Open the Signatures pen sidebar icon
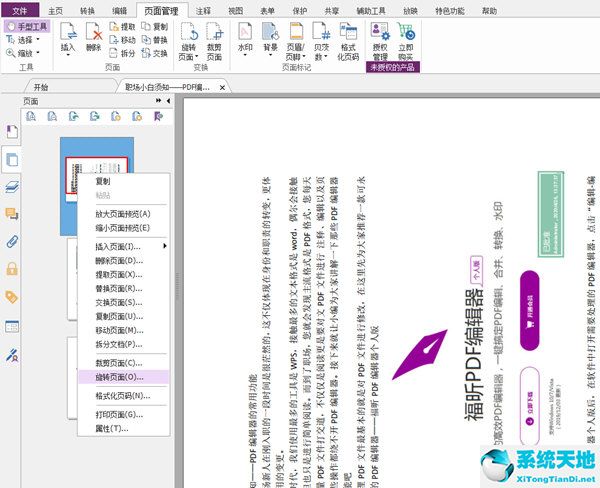The height and width of the screenshot is (488, 600). tap(12, 355)
